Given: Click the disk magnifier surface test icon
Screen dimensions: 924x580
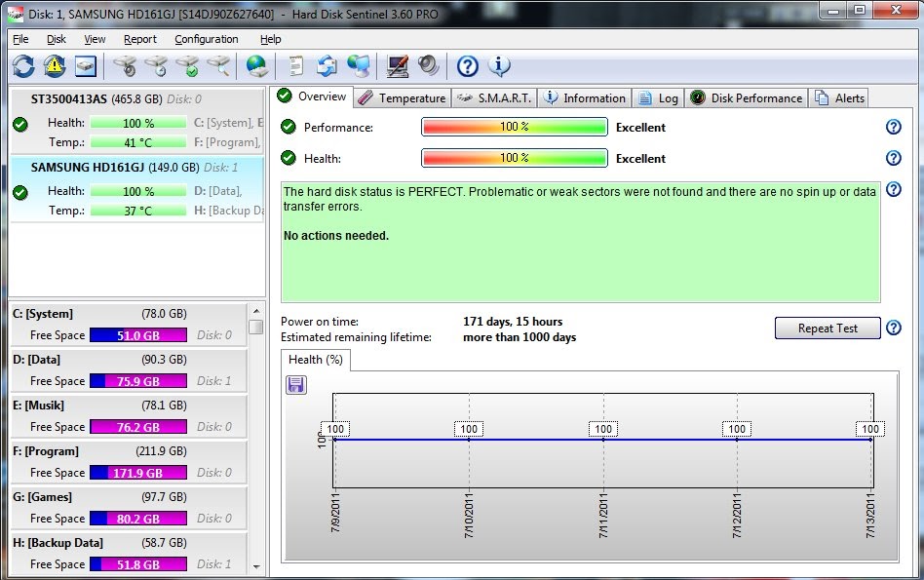Looking at the screenshot, I should (218, 65).
